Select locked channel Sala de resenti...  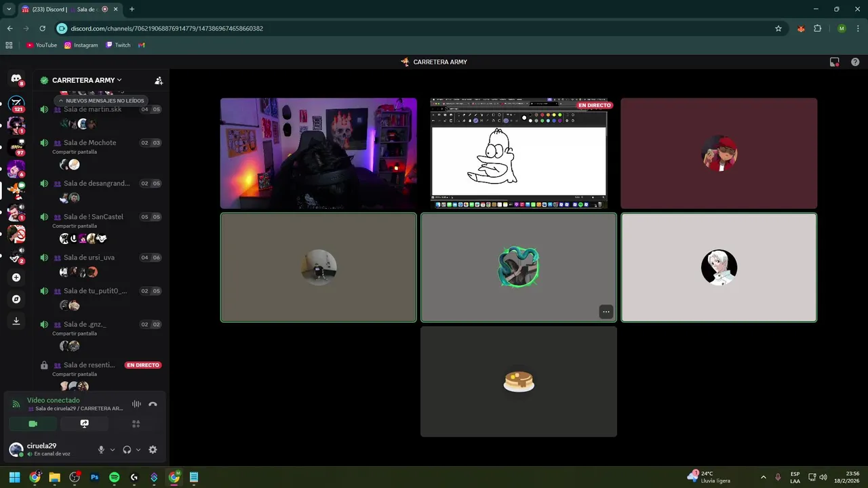click(x=100, y=365)
